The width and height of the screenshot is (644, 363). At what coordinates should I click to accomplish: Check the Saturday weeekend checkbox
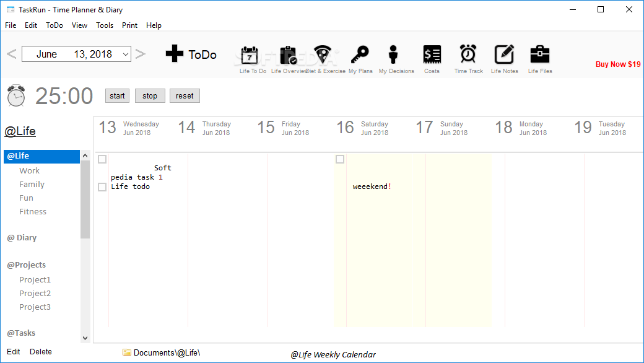click(340, 159)
